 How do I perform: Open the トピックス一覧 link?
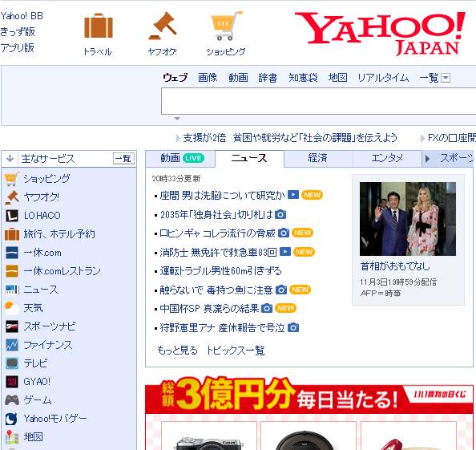236,351
